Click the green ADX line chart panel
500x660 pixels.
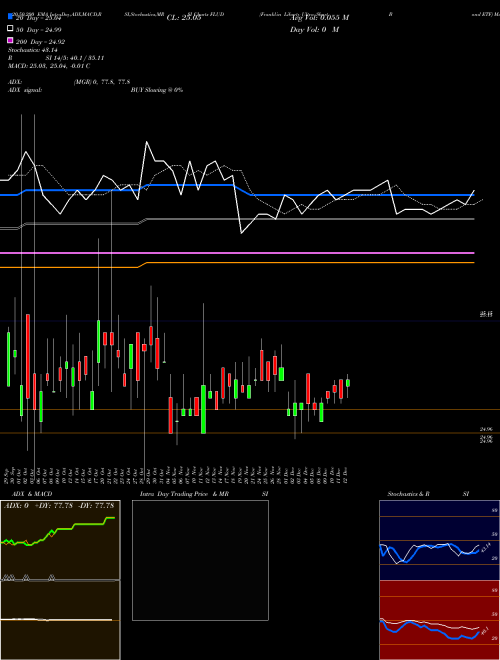60,540
